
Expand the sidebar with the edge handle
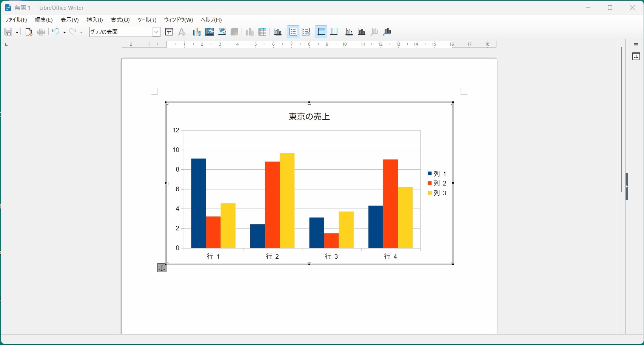627,186
